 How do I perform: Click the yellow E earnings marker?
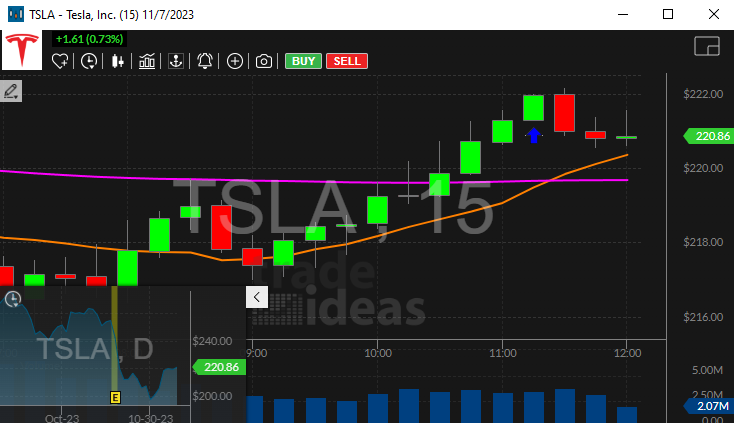(x=115, y=397)
